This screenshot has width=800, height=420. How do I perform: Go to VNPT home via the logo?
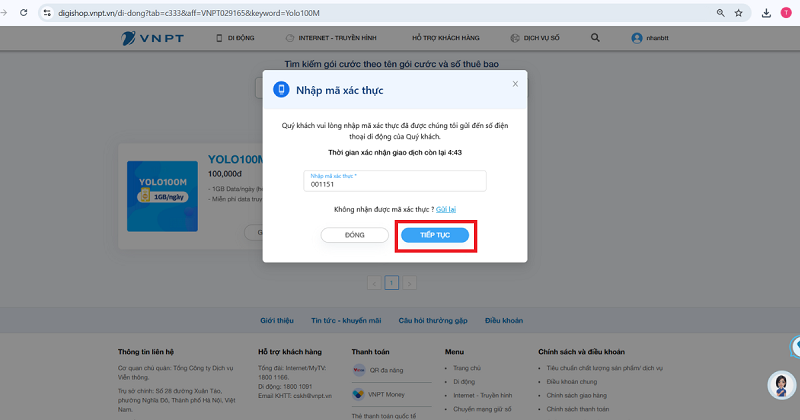pos(153,38)
